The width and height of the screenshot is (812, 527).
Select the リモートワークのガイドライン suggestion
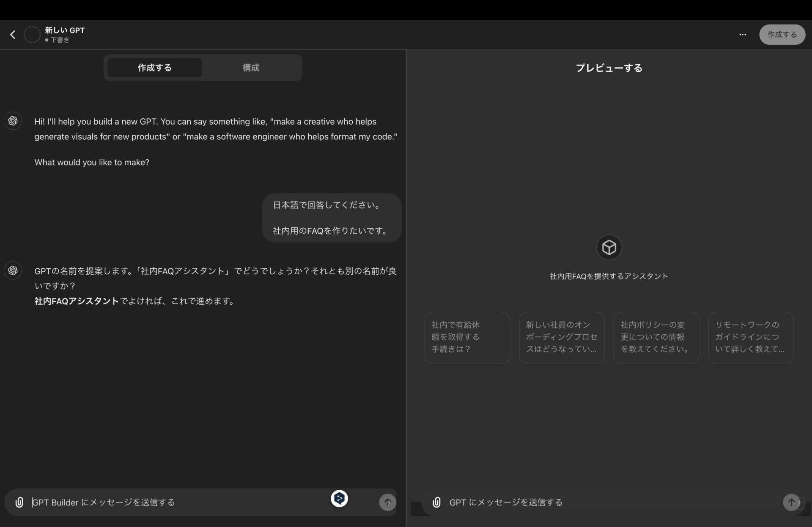(751, 338)
